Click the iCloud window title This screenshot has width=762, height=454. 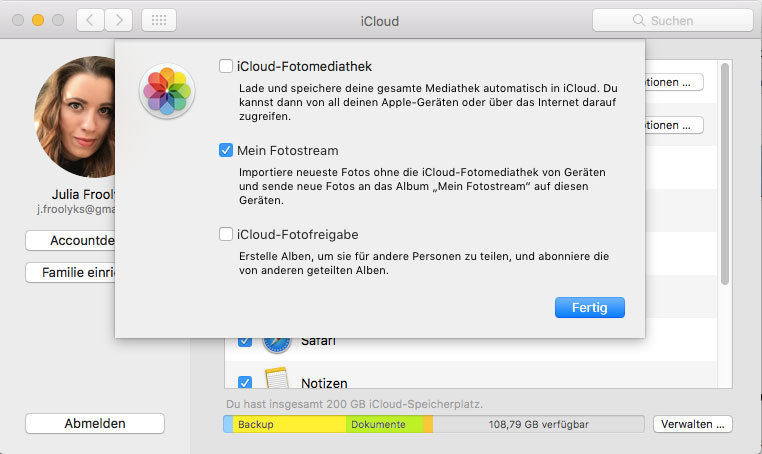tap(380, 21)
